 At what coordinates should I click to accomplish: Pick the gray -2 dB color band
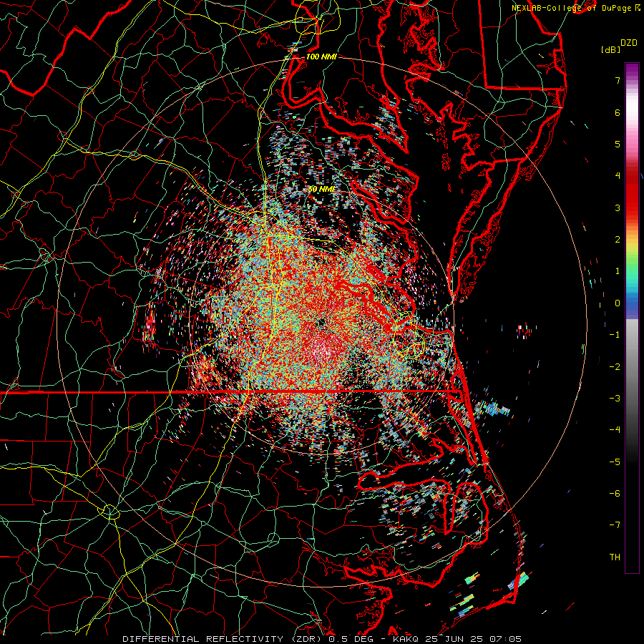(632, 367)
